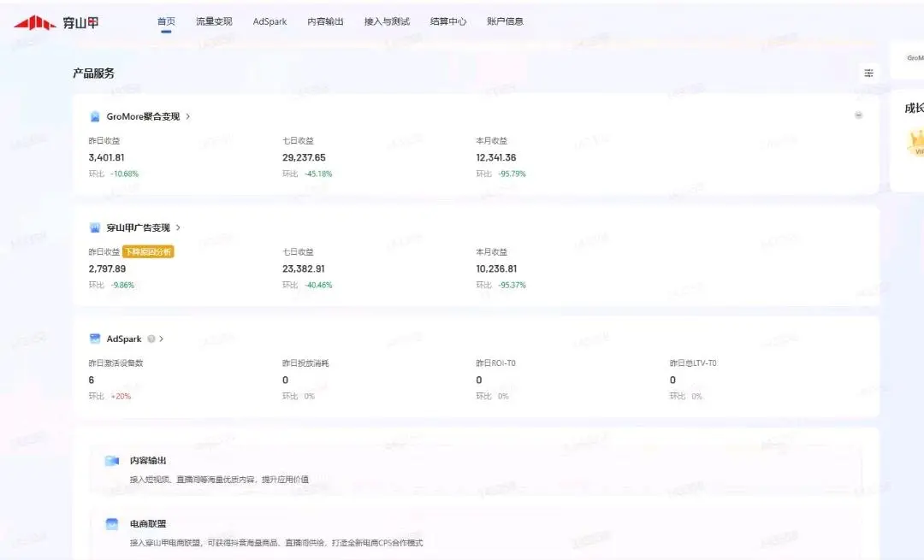Select 穿山甲 昨日收益 value 2,797.89
Viewport: 924px width, 560px height.
107,269
